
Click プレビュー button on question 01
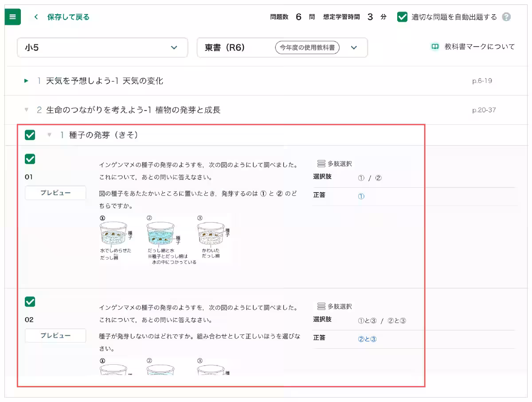(55, 193)
